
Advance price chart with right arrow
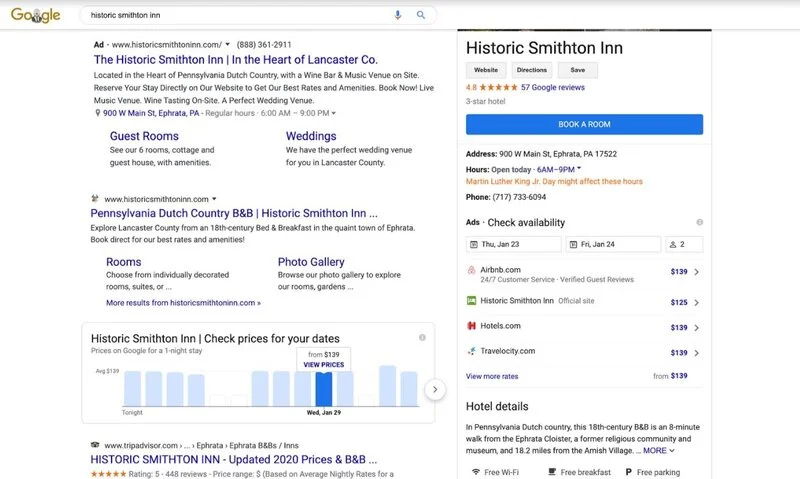coord(435,390)
